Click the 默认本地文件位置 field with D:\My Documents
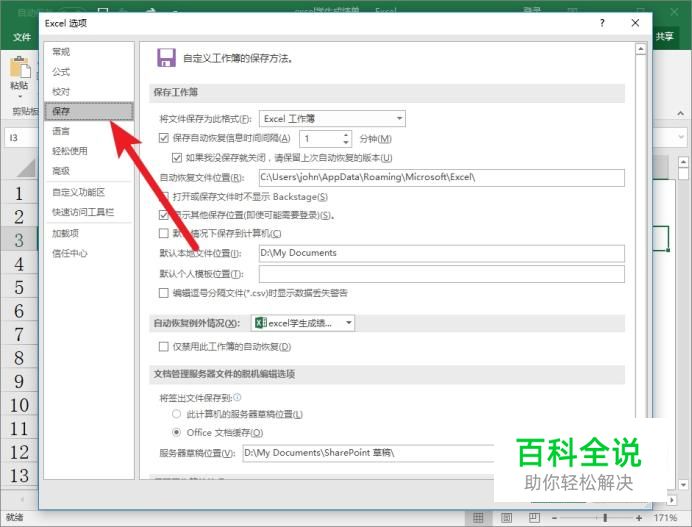Viewport: 692px width, 527px height. 441,253
